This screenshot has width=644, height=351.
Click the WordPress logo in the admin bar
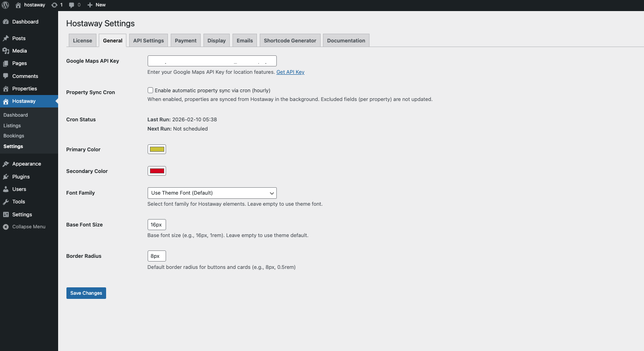(5, 5)
